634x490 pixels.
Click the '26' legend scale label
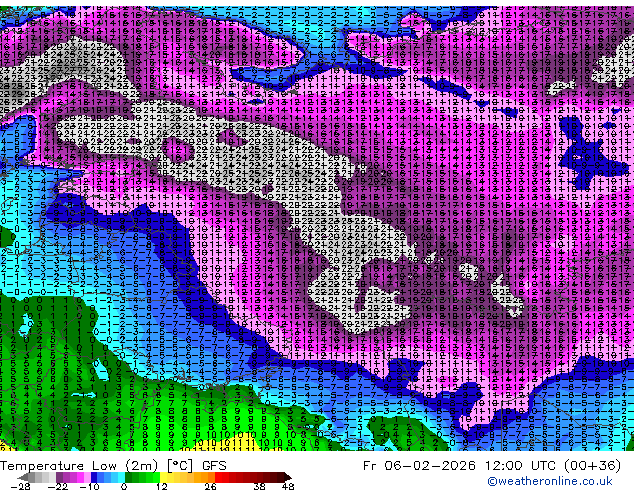pos(210,486)
